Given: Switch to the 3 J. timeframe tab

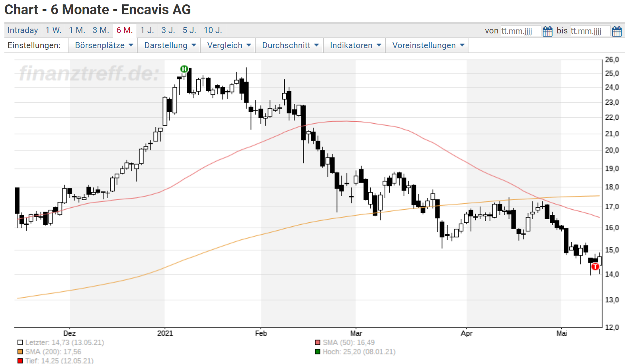Looking at the screenshot, I should pyautogui.click(x=168, y=30).
